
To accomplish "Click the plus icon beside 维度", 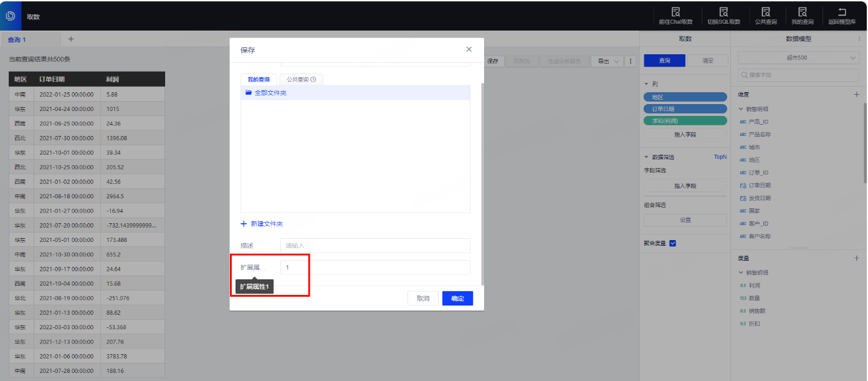I will click(x=856, y=95).
